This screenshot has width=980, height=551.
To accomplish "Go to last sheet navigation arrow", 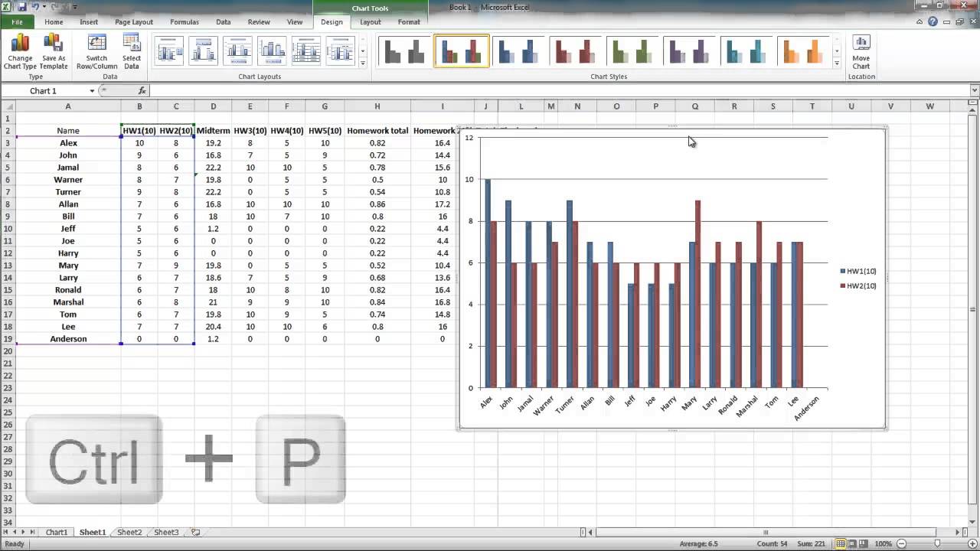I will [x=32, y=532].
